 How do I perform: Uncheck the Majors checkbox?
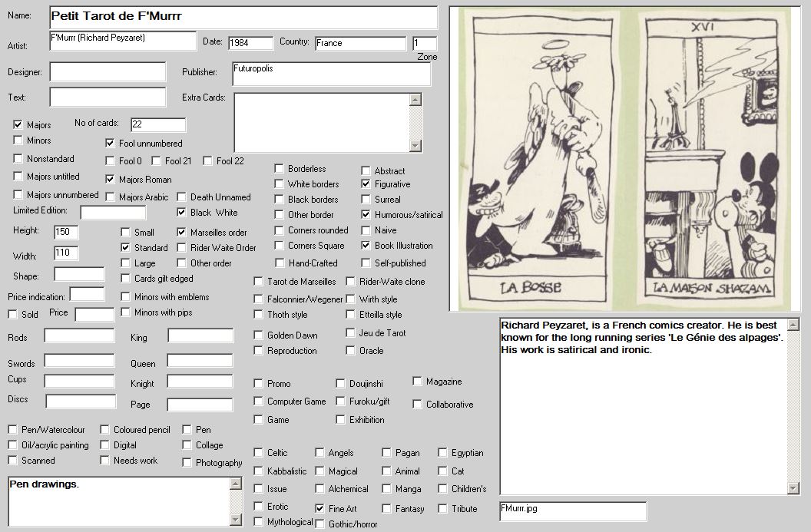click(18, 124)
